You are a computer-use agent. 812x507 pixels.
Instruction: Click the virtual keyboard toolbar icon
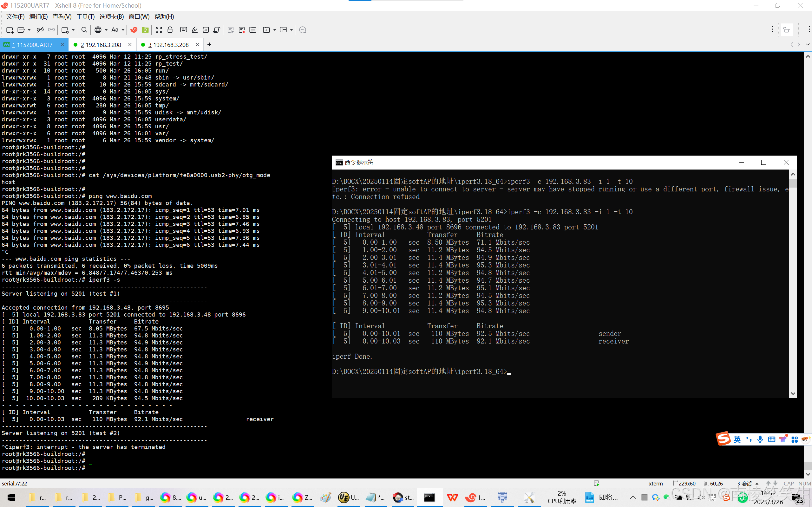184,30
